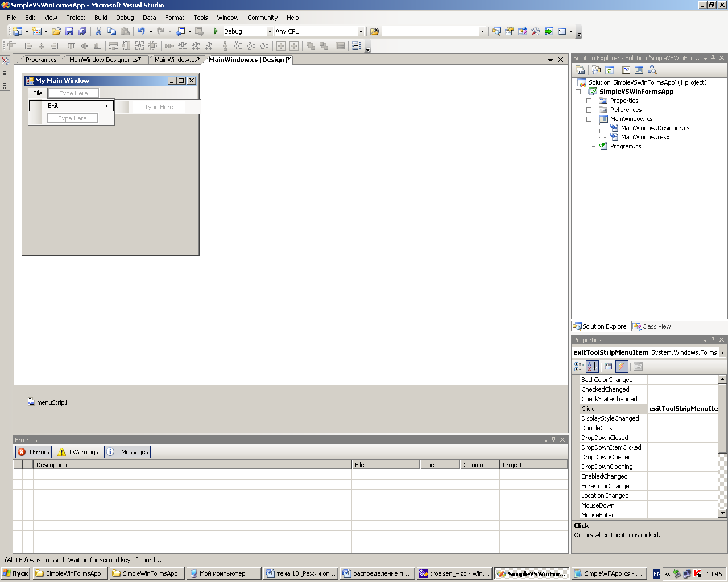This screenshot has width=728, height=582.
Task: Click View Designer icon in Solution Explorer
Action: click(x=639, y=70)
